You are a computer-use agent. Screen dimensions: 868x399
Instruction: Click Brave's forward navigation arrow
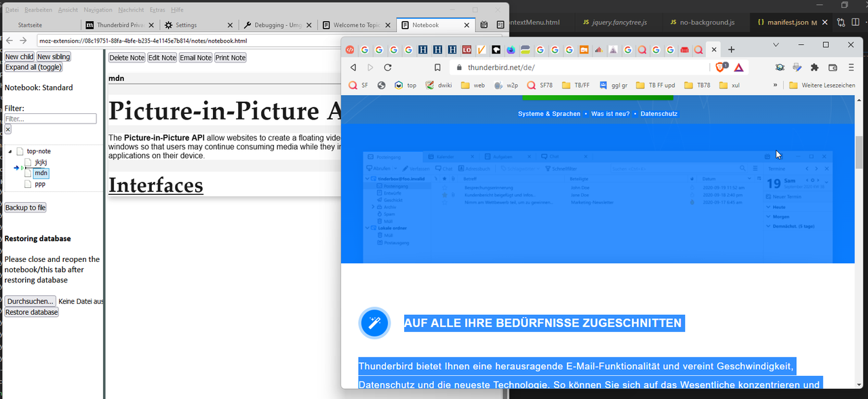pyautogui.click(x=370, y=68)
